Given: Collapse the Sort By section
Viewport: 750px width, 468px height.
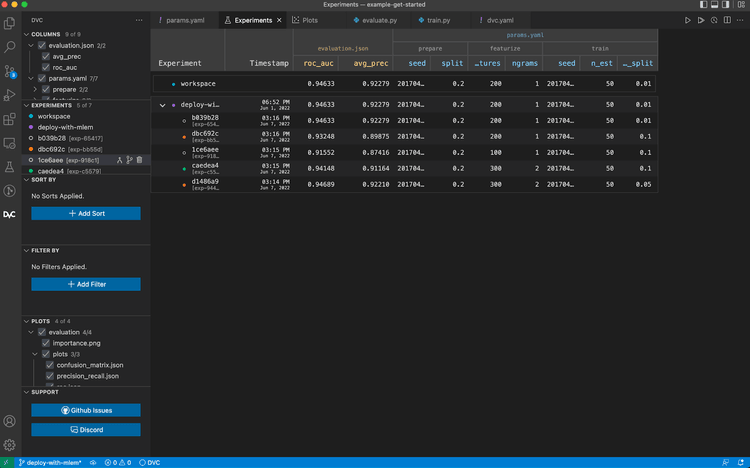Looking at the screenshot, I should (x=27, y=180).
